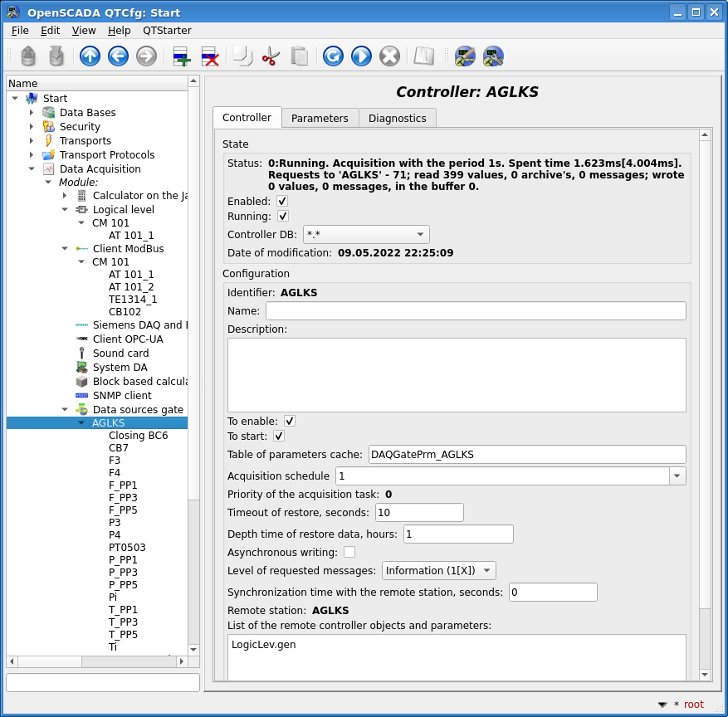
Task: Click the root user label in status bar
Action: 694,705
